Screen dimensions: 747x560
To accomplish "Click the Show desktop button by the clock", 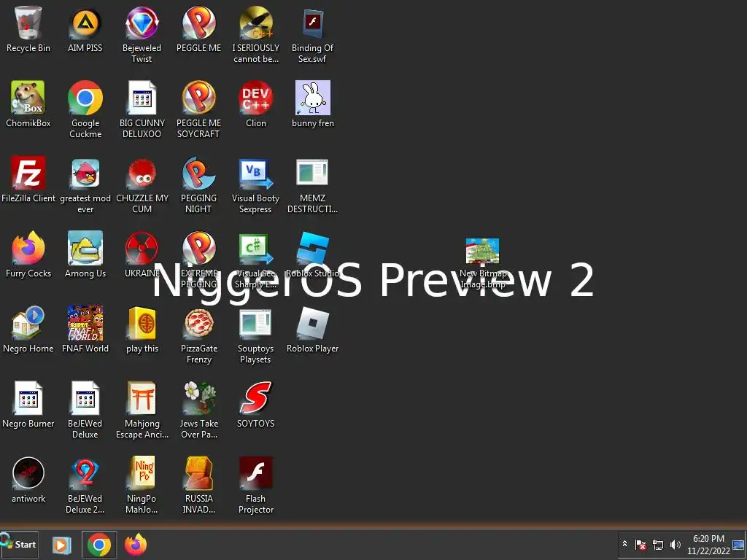I will pos(738,545).
